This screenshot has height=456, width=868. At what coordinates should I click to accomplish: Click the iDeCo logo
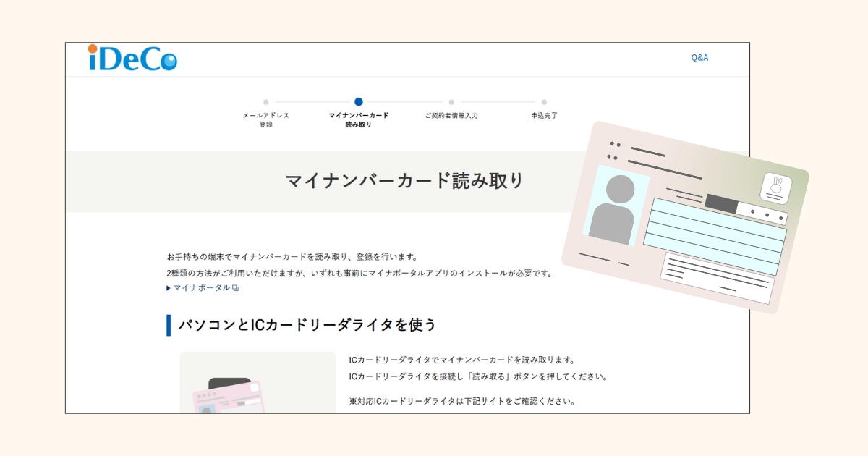click(x=132, y=59)
